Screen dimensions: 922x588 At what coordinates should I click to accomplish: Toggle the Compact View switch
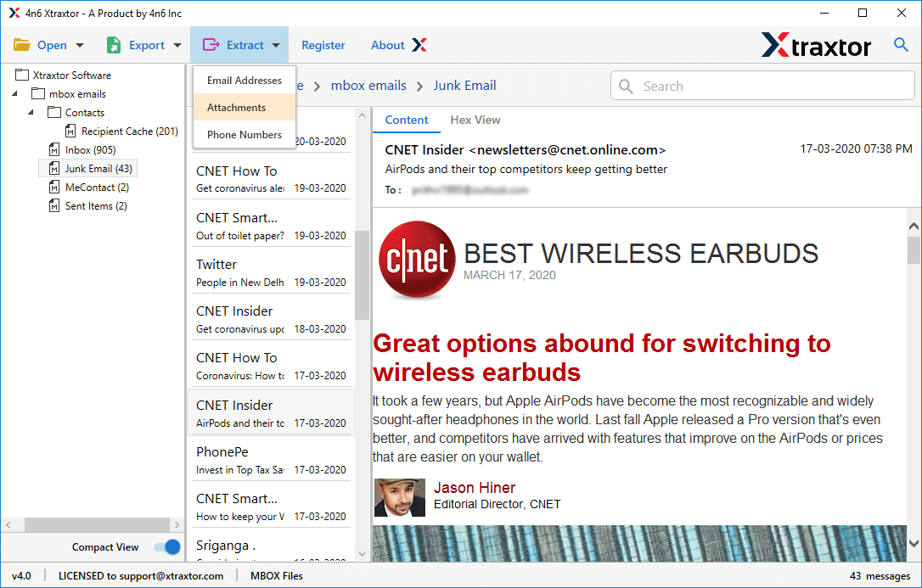166,547
